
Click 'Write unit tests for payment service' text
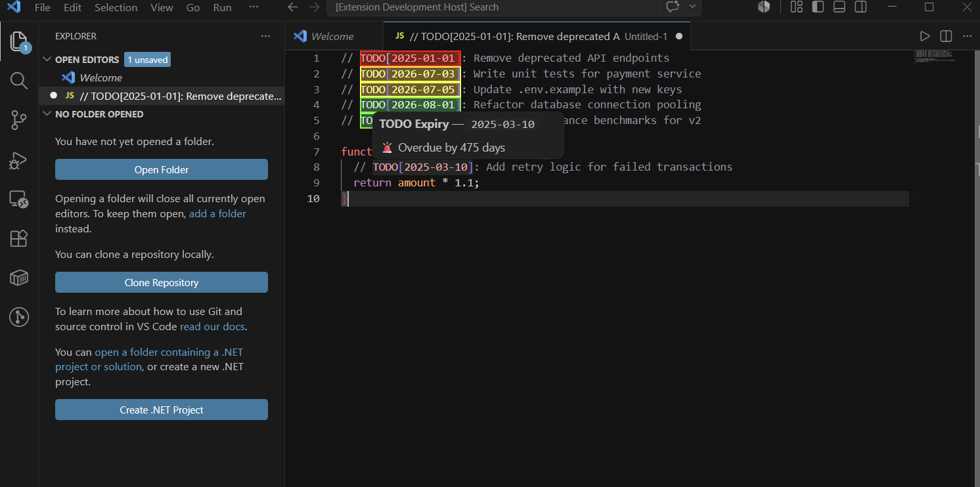coord(587,74)
